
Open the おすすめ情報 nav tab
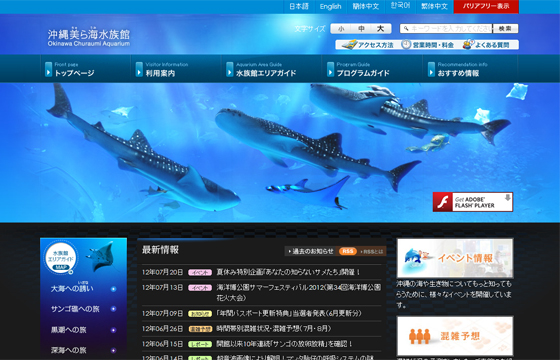pyautogui.click(x=470, y=69)
